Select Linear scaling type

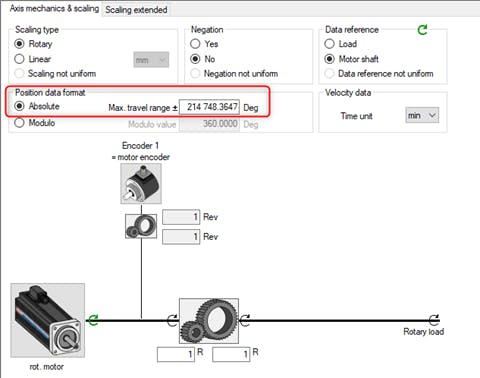pyautogui.click(x=19, y=59)
